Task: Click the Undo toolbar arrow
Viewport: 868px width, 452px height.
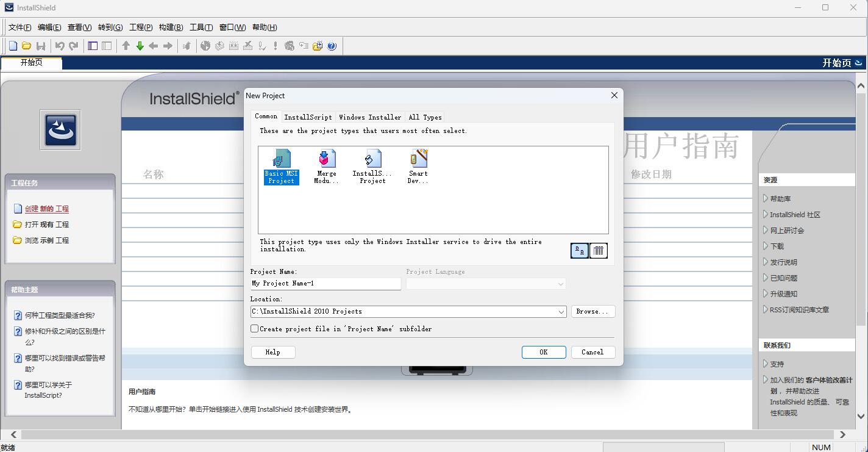Action: click(x=60, y=46)
